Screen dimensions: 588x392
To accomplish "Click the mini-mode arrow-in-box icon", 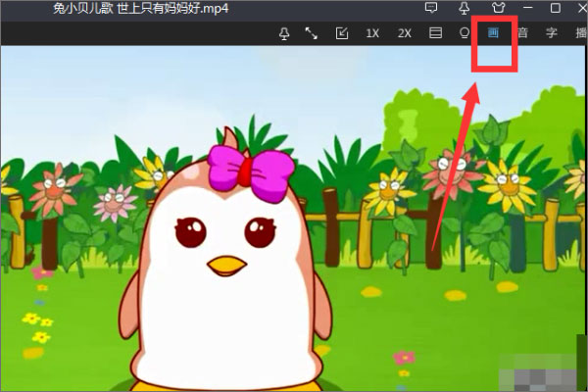I will [342, 33].
